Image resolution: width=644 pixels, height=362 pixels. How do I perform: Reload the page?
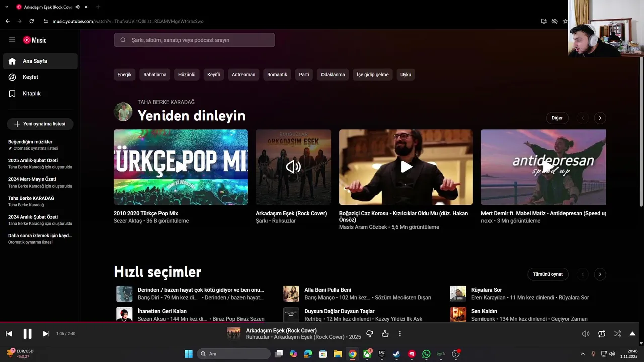pos(32,21)
